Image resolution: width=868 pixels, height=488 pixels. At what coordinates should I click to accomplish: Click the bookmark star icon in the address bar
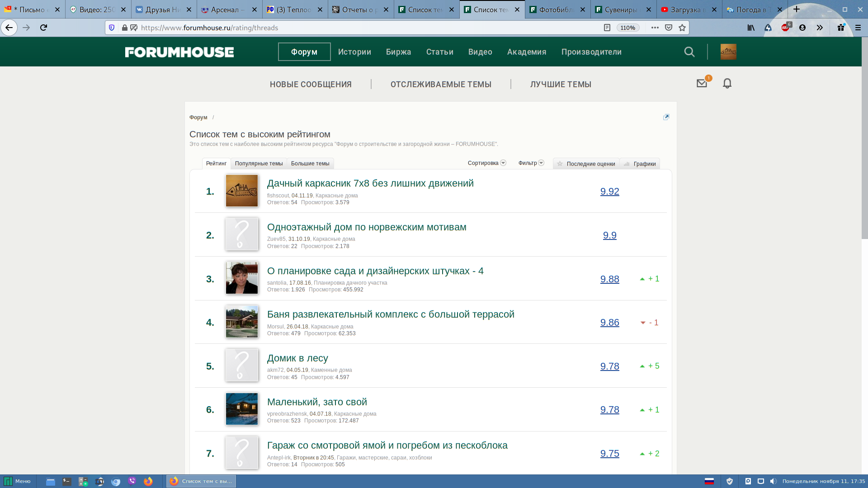(x=682, y=28)
